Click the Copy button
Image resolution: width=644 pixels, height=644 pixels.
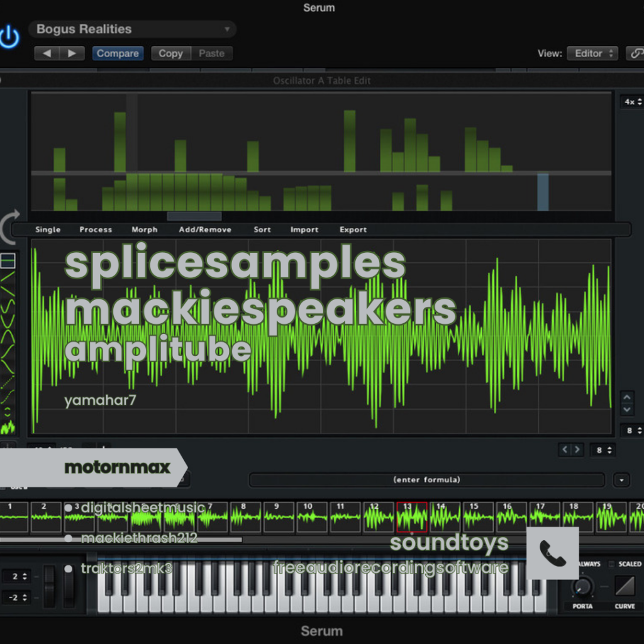point(171,53)
